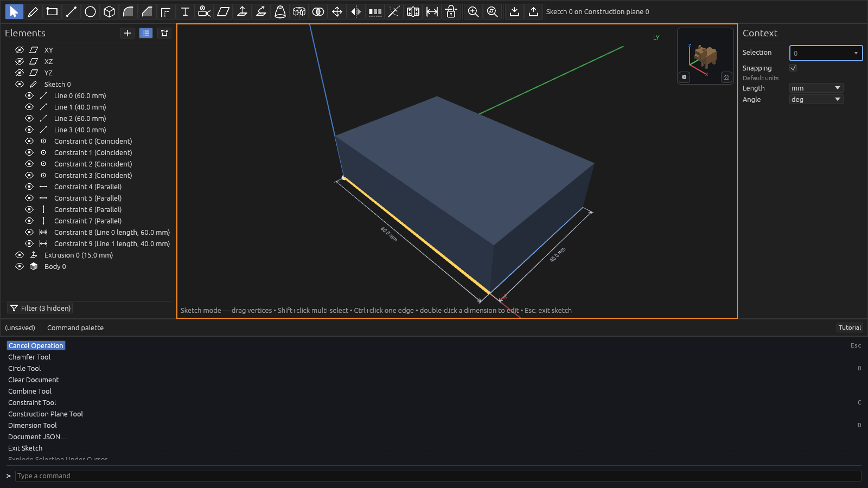Choose Combine Tool command
This screenshot has height=488, width=868.
tap(30, 391)
